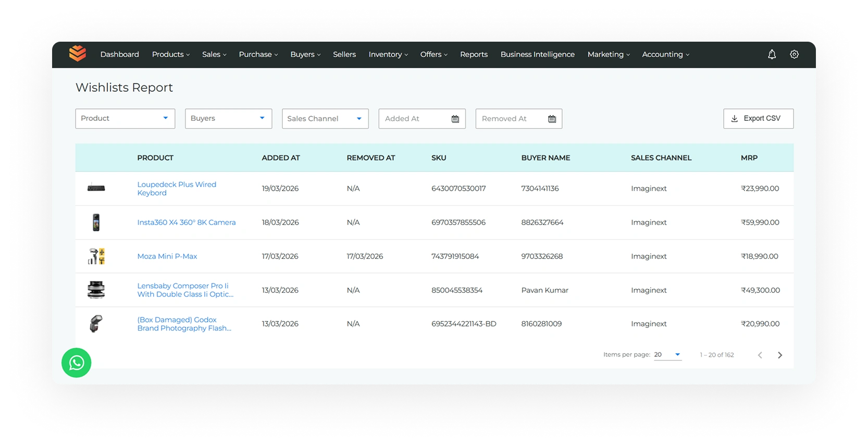868x447 pixels.
Task: Expand the Inventory menu
Action: 388,54
